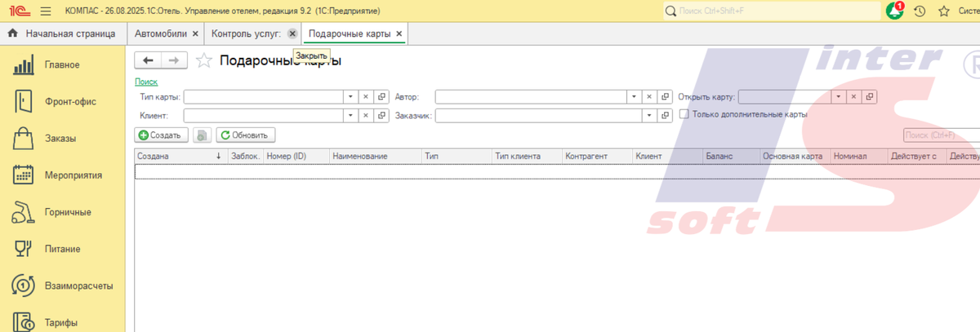The image size is (980, 332).
Task: Clear the Автор filter field
Action: (x=649, y=96)
